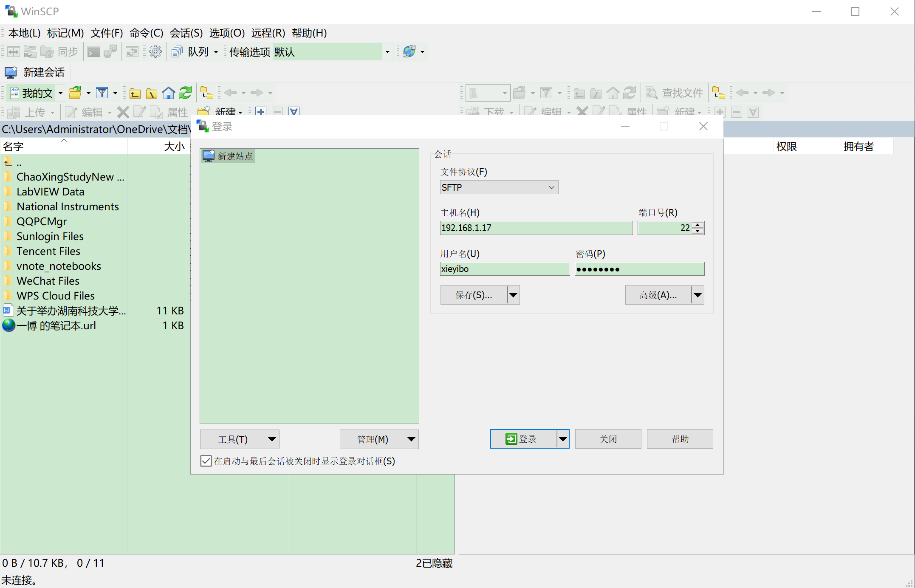Open the local filter funnel icon
Viewport: 915px width, 588px height.
[x=102, y=93]
